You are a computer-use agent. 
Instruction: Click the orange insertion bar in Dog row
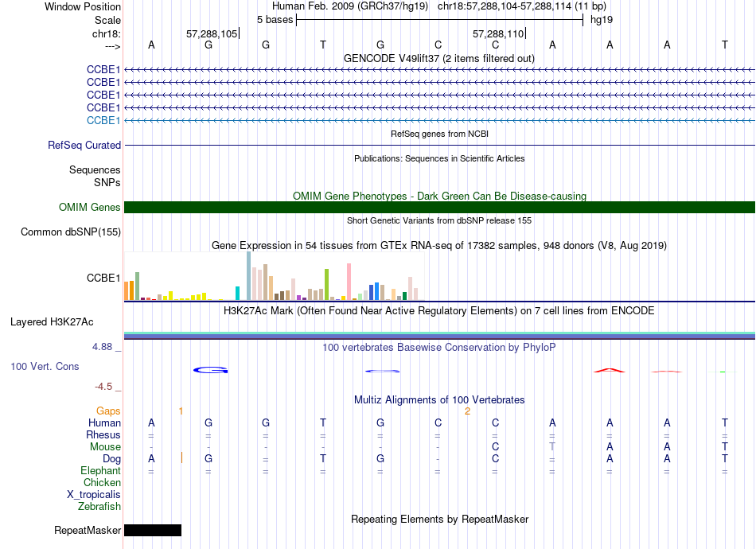[x=181, y=458]
